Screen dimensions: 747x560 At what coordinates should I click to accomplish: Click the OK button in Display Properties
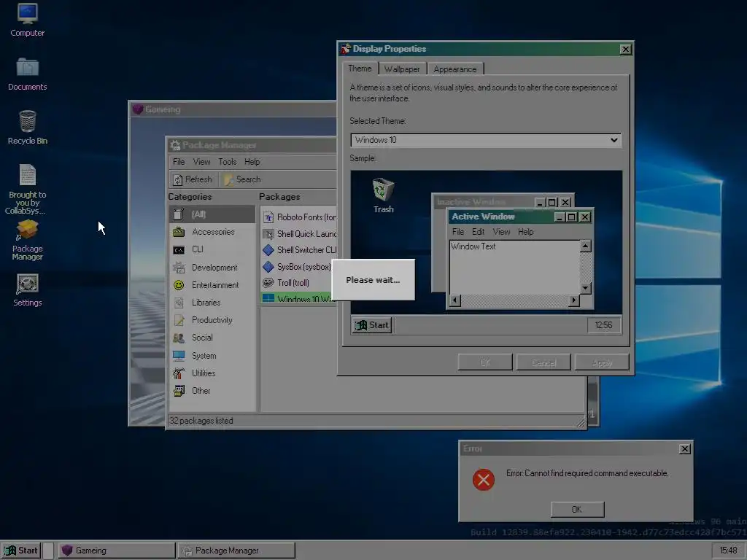[x=485, y=362]
